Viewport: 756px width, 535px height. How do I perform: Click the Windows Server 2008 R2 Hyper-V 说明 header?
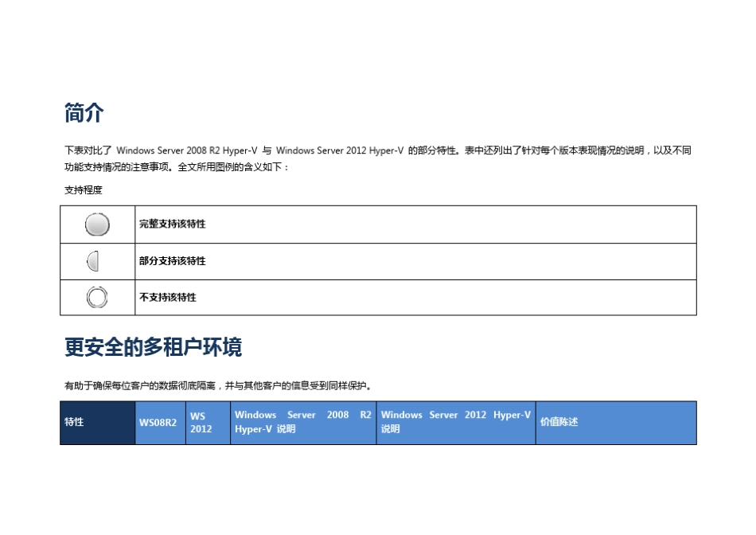(303, 423)
